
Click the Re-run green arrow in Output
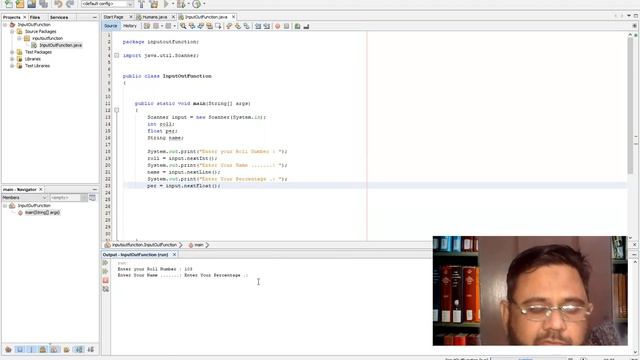[106, 263]
